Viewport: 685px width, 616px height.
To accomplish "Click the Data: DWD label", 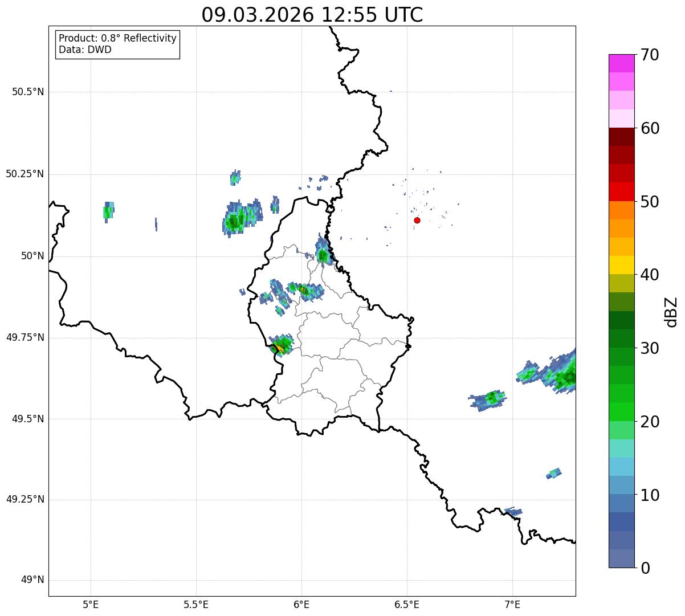I will coord(85,50).
